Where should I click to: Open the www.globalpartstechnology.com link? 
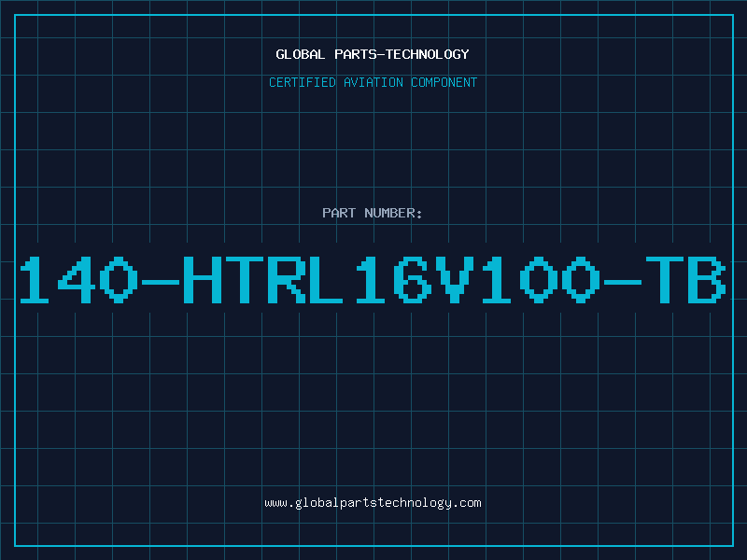click(x=373, y=503)
